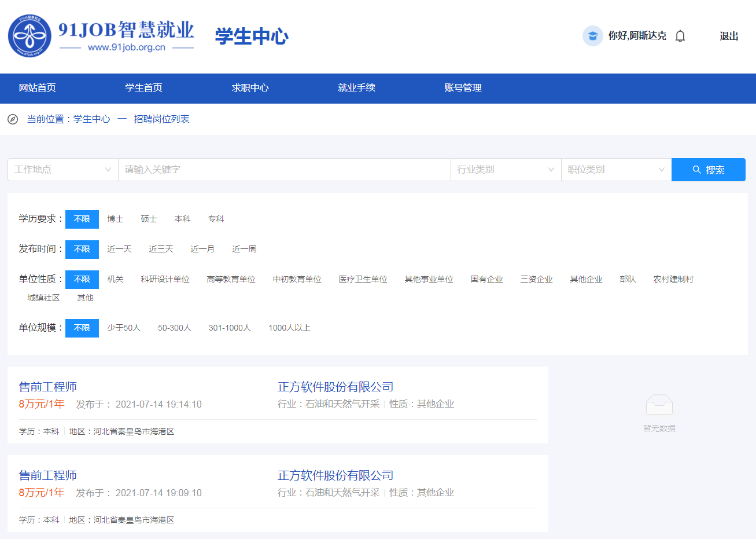Choose 其他企业 unit type filter
The width and height of the screenshot is (756, 539).
(x=586, y=280)
